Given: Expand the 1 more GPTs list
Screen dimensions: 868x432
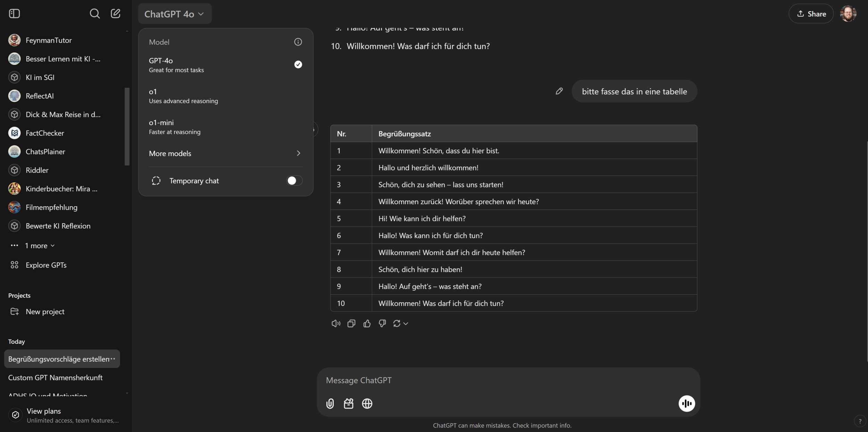Looking at the screenshot, I should pos(40,246).
